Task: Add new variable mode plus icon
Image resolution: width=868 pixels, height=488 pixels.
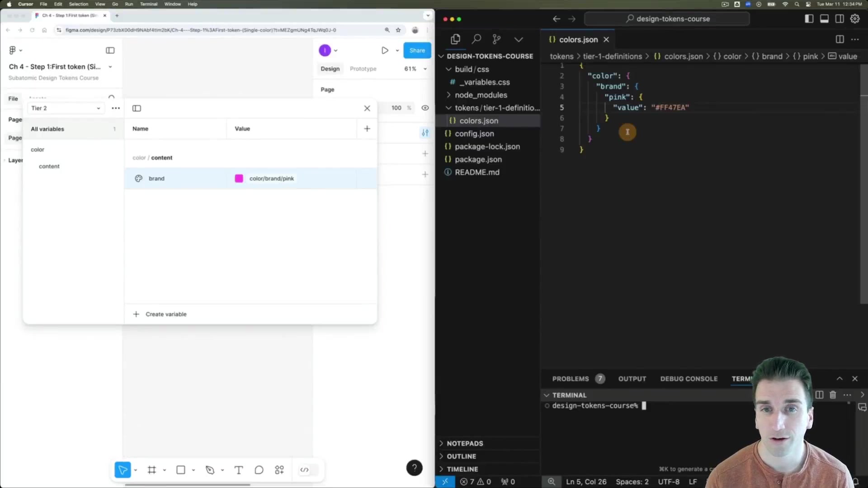Action: click(x=367, y=129)
